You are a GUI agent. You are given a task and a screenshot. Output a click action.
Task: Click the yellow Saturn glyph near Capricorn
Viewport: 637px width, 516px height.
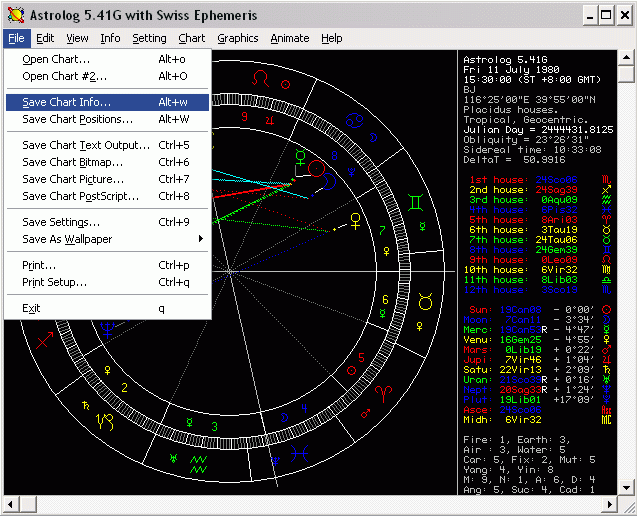[86, 405]
